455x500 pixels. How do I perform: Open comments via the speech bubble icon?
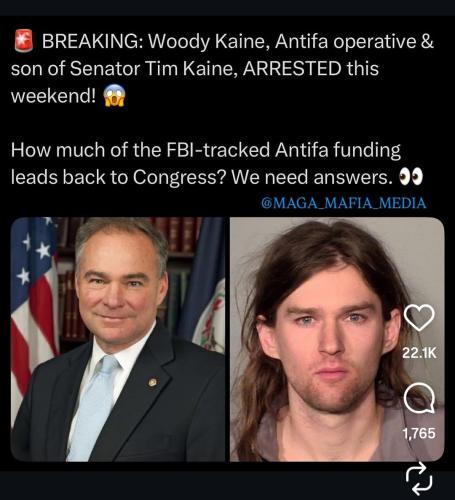[x=419, y=398]
